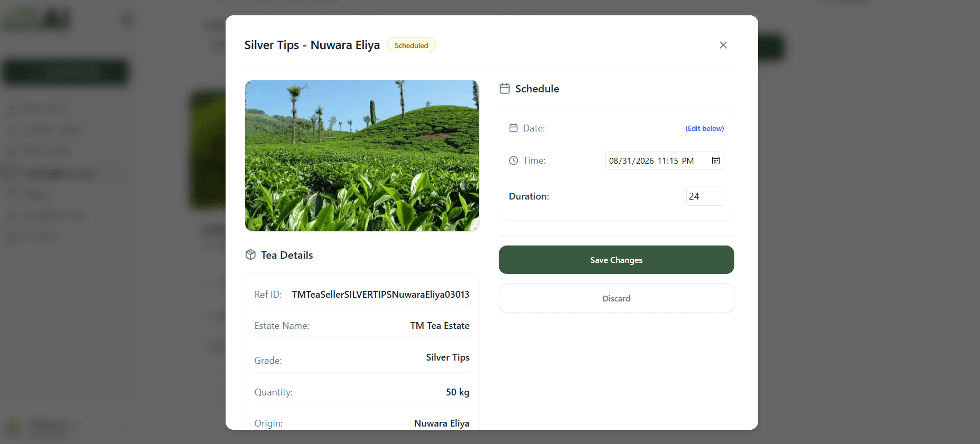Edit the Duration value field
Image resolution: width=980 pixels, height=444 pixels.
(x=705, y=196)
